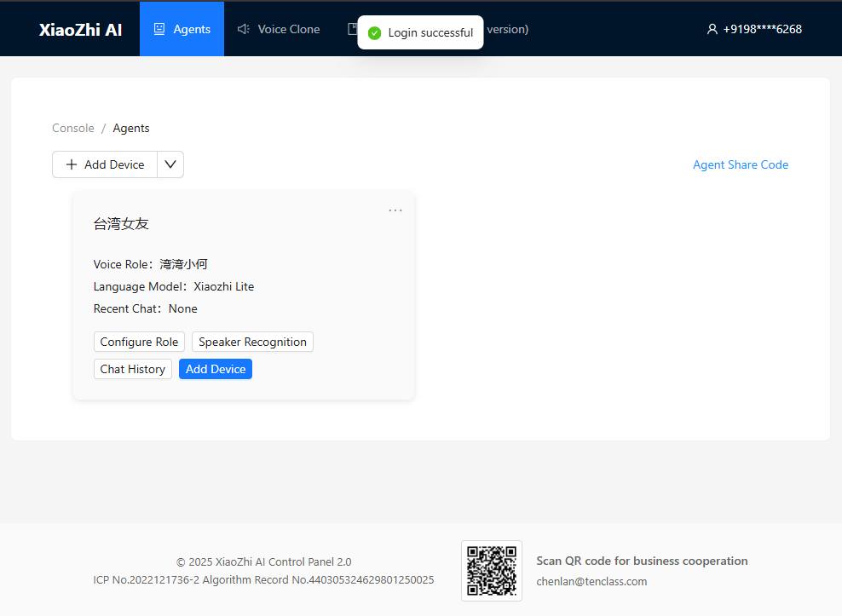
Task: Click the top Add Device plus button
Action: click(x=105, y=164)
